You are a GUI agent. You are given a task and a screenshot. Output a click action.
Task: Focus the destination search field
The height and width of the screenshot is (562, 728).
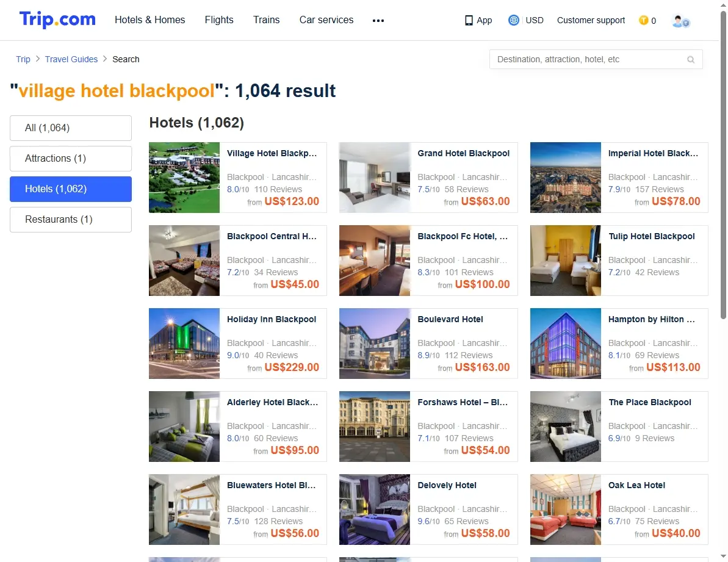pyautogui.click(x=596, y=59)
